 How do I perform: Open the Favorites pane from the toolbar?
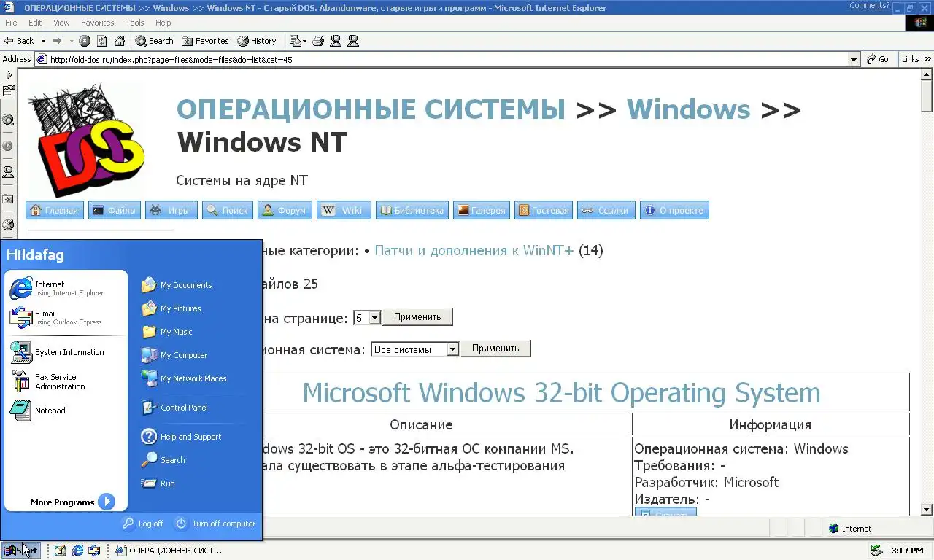(x=205, y=41)
